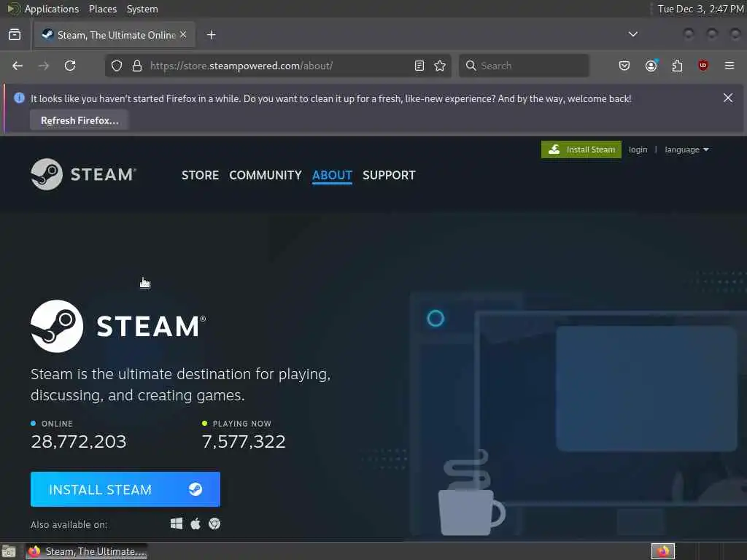The height and width of the screenshot is (560, 747).
Task: Open the System menu in top panel
Action: 142,9
